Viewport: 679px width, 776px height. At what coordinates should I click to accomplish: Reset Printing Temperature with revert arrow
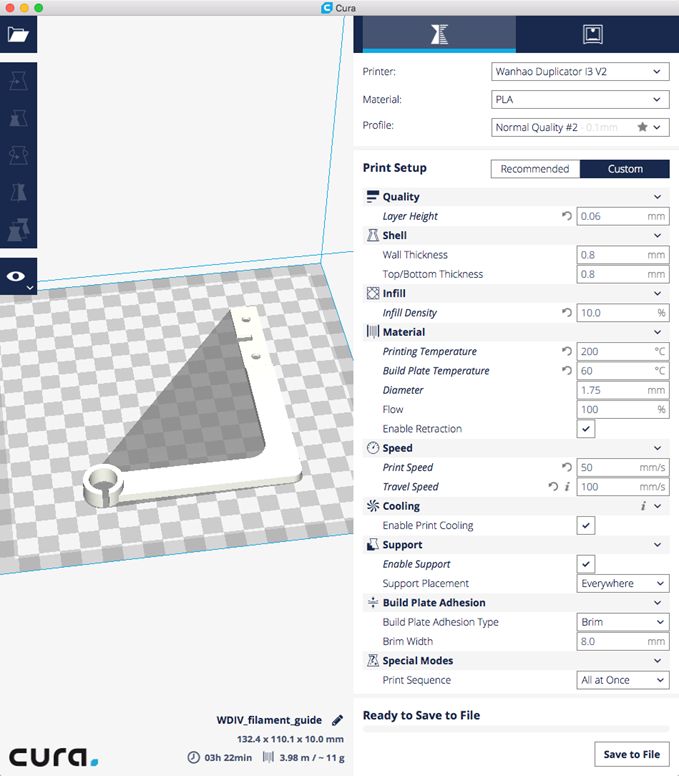567,351
